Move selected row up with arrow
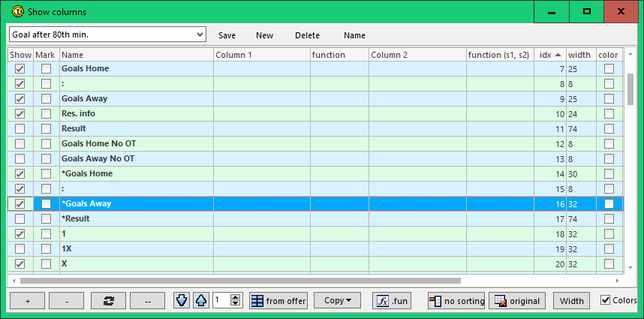Screen dimensions: 644x319 point(200,301)
